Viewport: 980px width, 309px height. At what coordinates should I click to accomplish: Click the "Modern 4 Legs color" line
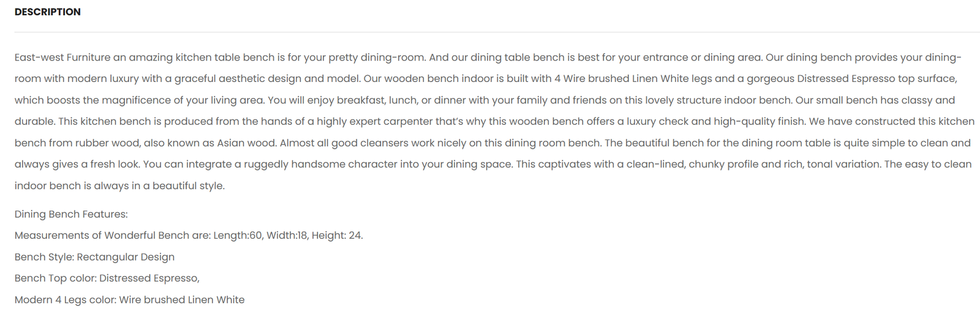pyautogui.click(x=130, y=300)
